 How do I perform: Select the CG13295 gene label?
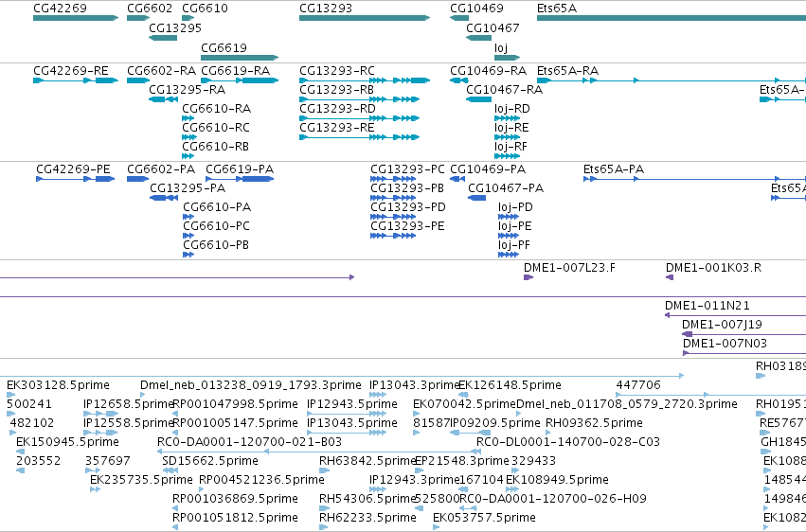click(175, 27)
